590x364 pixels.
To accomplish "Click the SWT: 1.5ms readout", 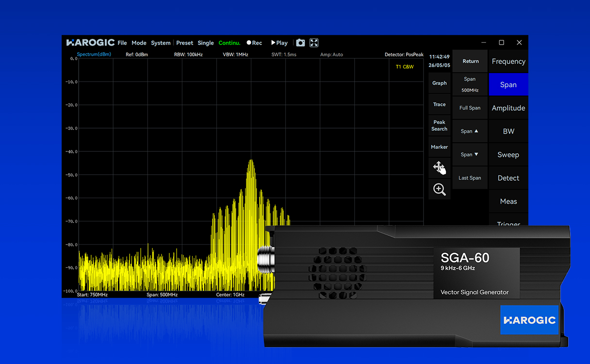I will click(x=284, y=54).
